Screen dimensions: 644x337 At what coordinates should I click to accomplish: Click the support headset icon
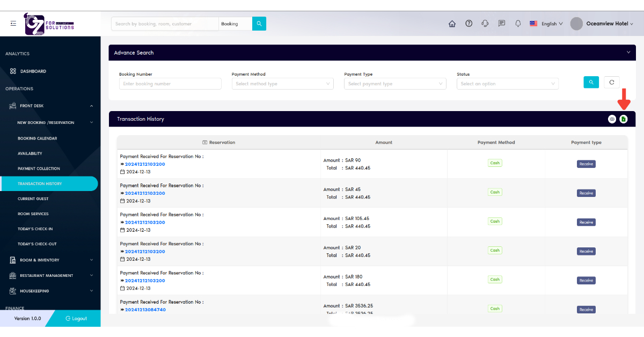485,24
